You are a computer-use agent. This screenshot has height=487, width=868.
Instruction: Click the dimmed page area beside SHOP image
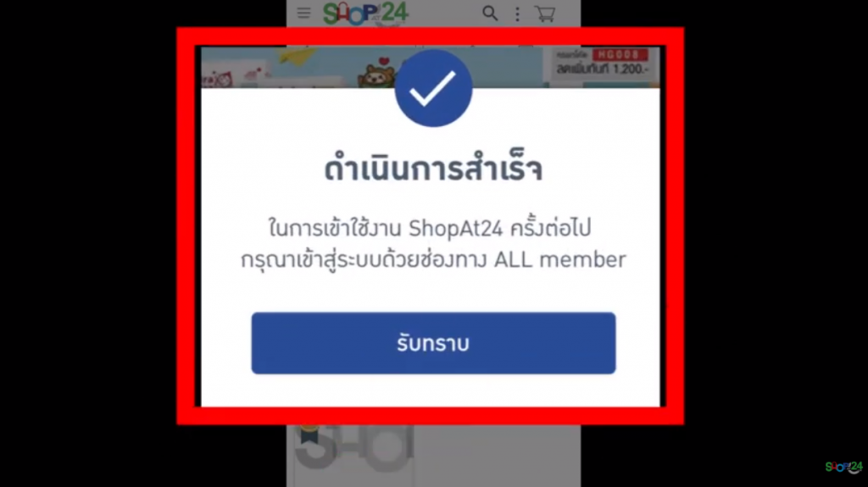tap(498, 456)
